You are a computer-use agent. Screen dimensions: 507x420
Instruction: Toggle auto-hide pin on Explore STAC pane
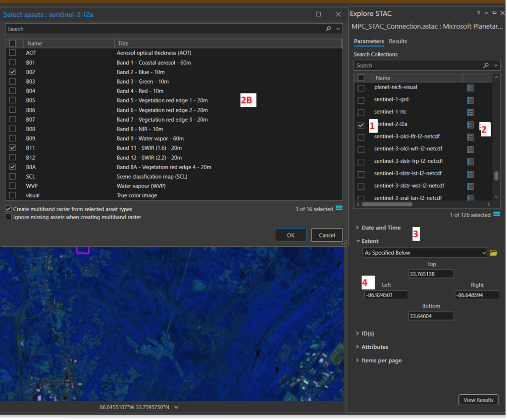[494, 13]
